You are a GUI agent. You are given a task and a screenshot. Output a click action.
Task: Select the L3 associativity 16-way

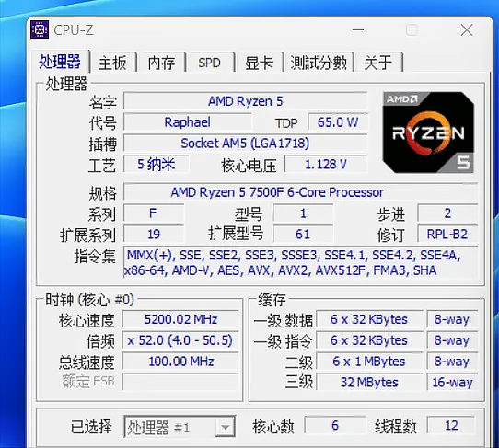(452, 382)
